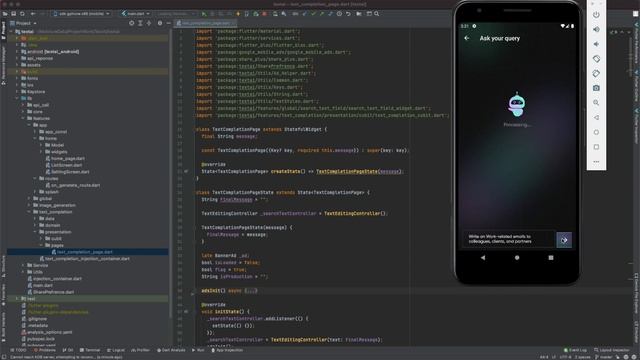The width and height of the screenshot is (640, 360).
Task: Open the Layout Inspector button
Action: coord(612,350)
